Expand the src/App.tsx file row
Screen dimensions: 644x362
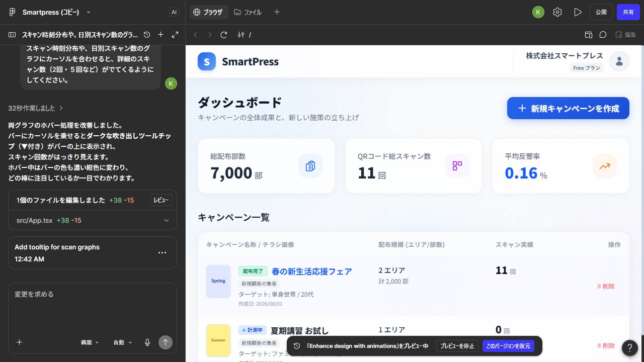(x=93, y=220)
